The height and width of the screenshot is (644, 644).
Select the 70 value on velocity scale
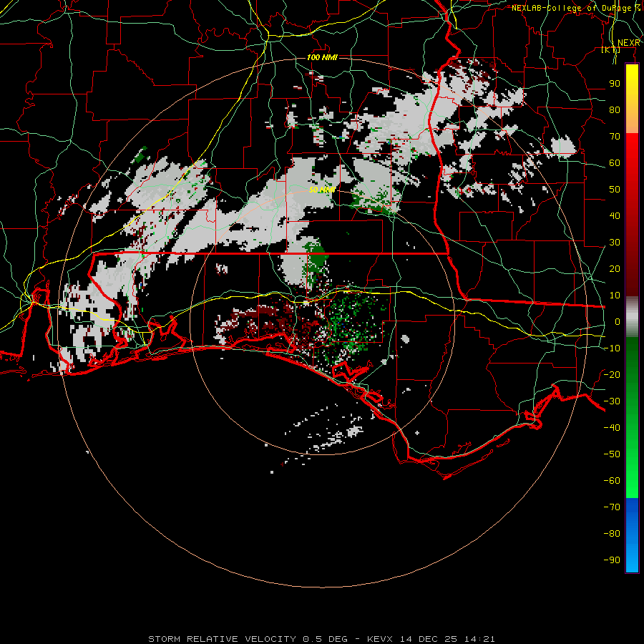tap(615, 137)
